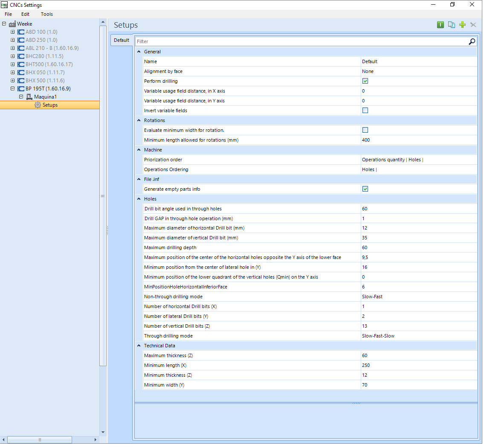Expand the ABD 100 tree node
484x448 pixels.
tap(12, 32)
